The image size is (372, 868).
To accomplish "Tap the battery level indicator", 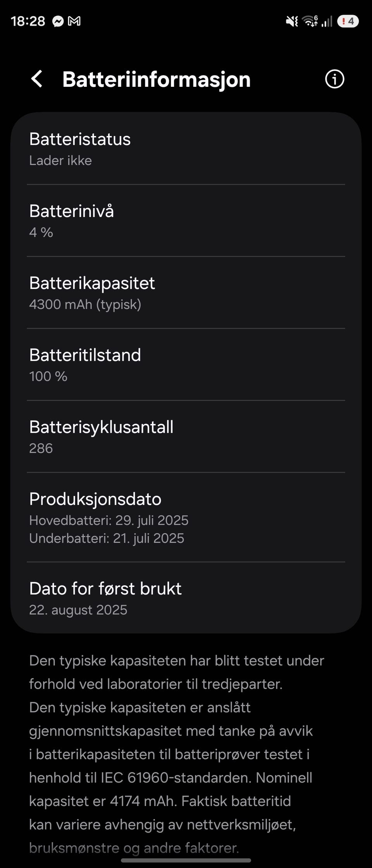I will pyautogui.click(x=348, y=21).
